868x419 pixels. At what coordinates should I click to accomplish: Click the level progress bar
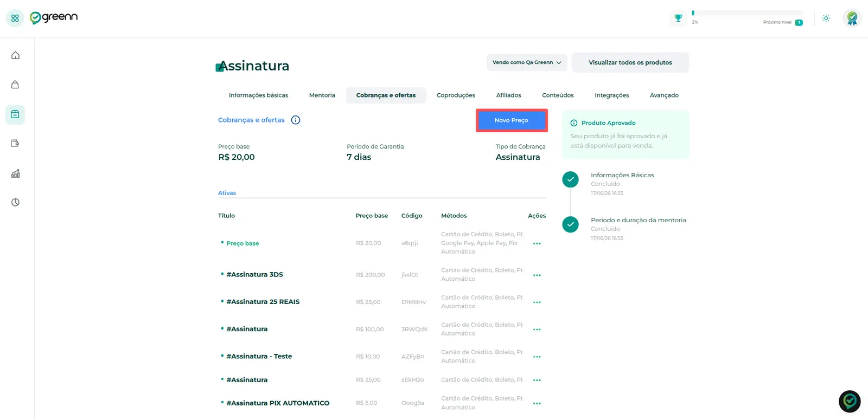[x=747, y=13]
